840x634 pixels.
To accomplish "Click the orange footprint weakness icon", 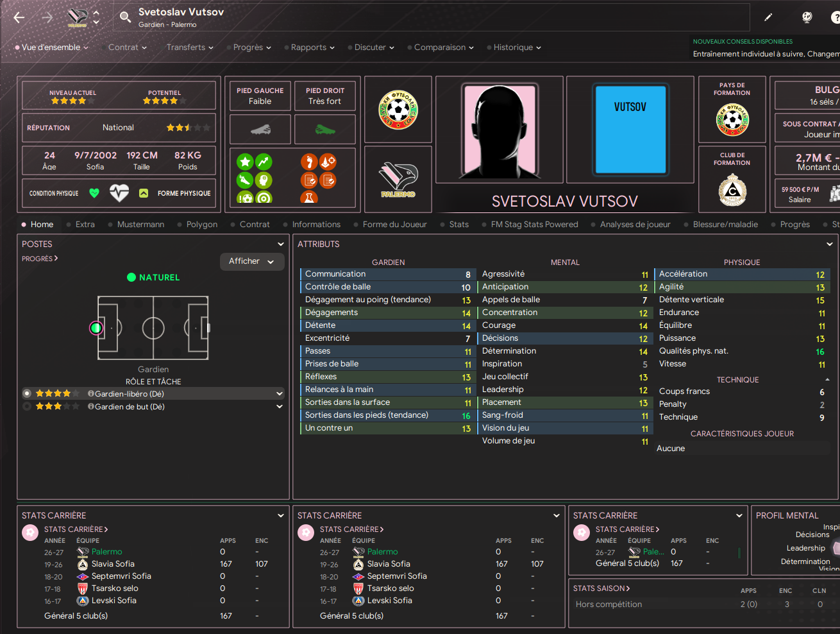I will click(309, 162).
